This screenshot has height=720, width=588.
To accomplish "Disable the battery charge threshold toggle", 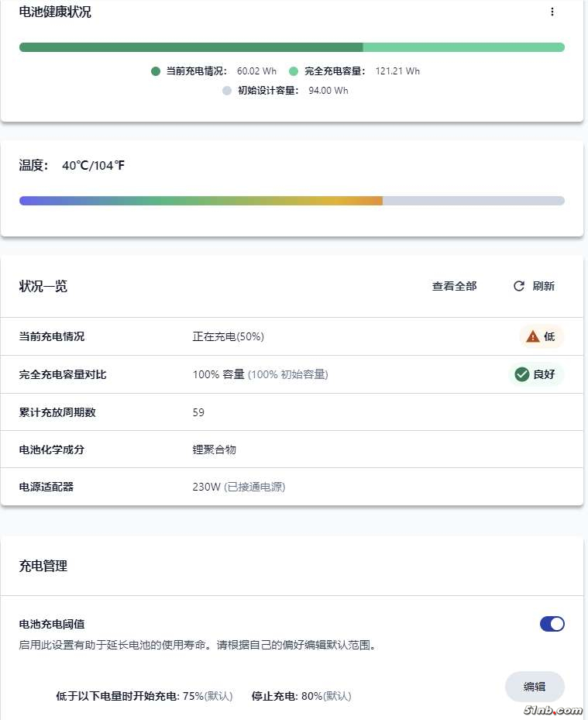I will (552, 624).
